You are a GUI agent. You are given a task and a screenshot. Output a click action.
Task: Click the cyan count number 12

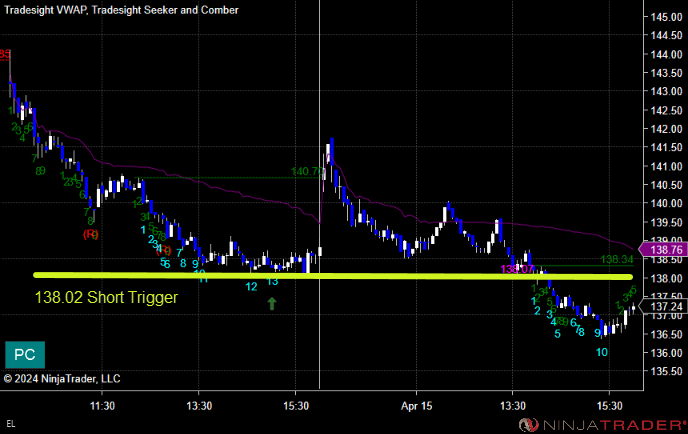[x=251, y=287]
